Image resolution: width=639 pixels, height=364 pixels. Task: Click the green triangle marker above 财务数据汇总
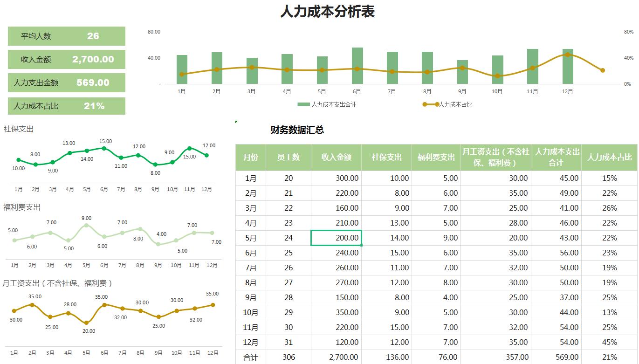237,122
